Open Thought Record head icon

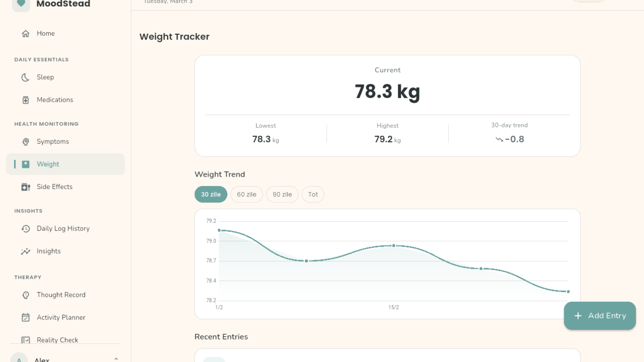point(25,295)
